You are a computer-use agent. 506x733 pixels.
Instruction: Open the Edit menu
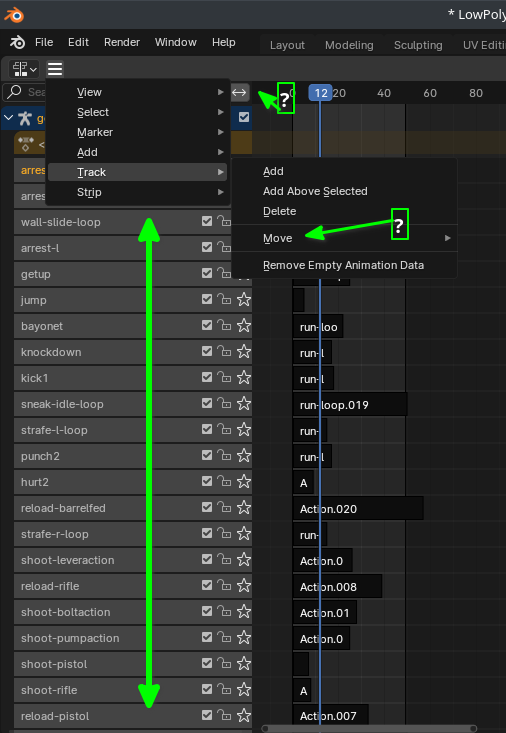[78, 43]
